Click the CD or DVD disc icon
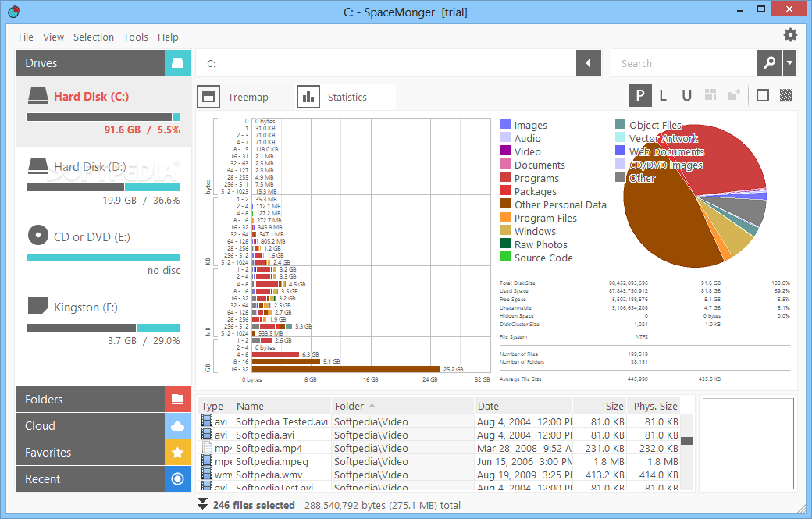Screen dimensions: 812x519 coord(37,235)
